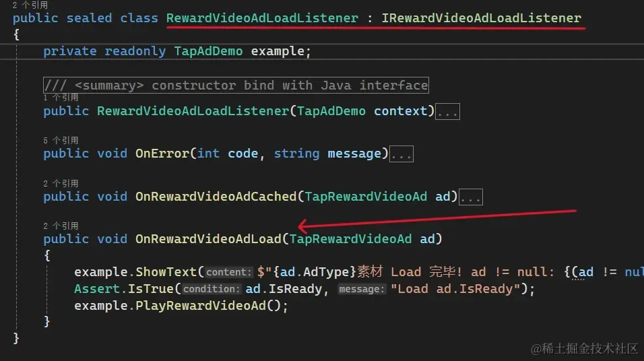Expand the collapsed summary comment block
Image resolution: width=644 pixels, height=361 pixels.
pyautogui.click(x=236, y=86)
